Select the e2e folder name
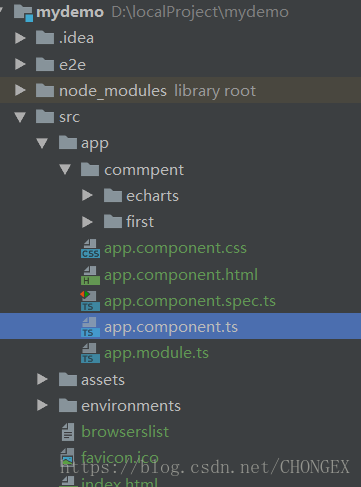361x487 pixels. [72, 65]
